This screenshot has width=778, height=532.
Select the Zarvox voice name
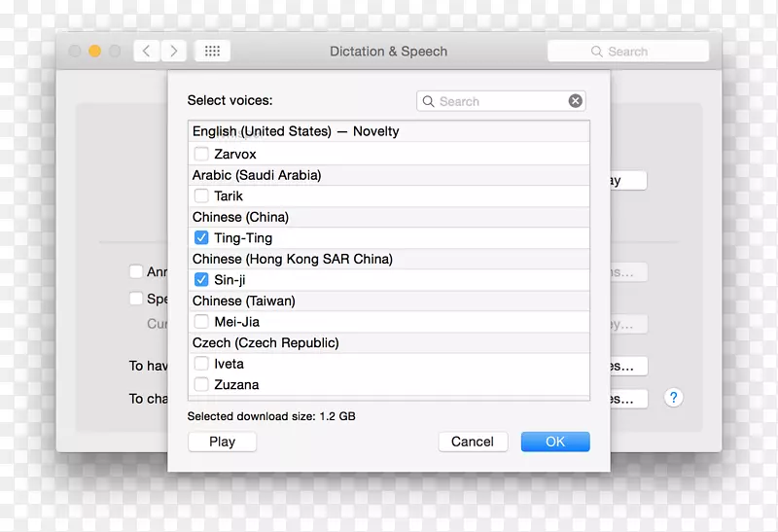(x=235, y=155)
